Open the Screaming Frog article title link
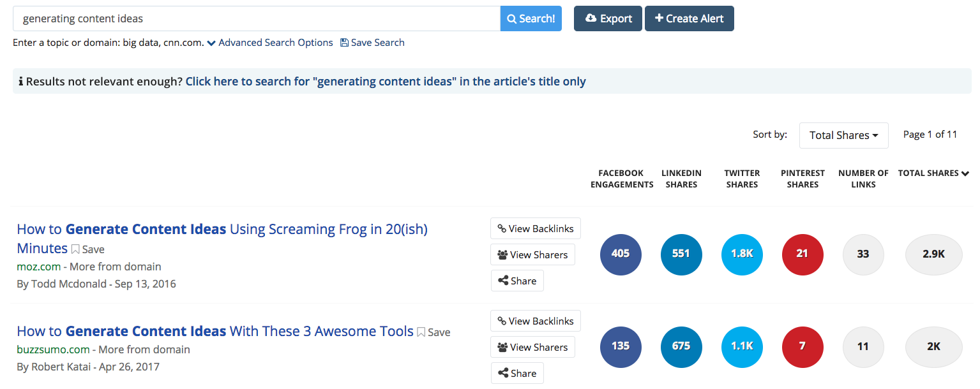980x389 pixels. pyautogui.click(x=222, y=229)
